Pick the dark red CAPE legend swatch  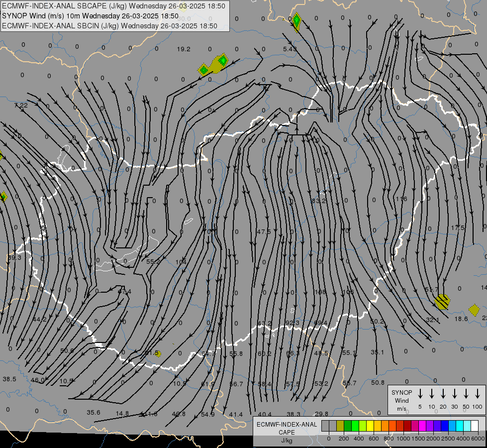click(407, 426)
